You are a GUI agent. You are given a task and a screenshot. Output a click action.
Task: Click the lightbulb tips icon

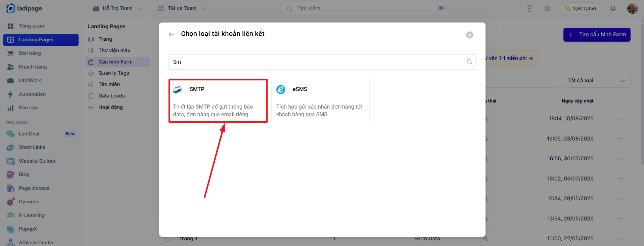pos(530,8)
